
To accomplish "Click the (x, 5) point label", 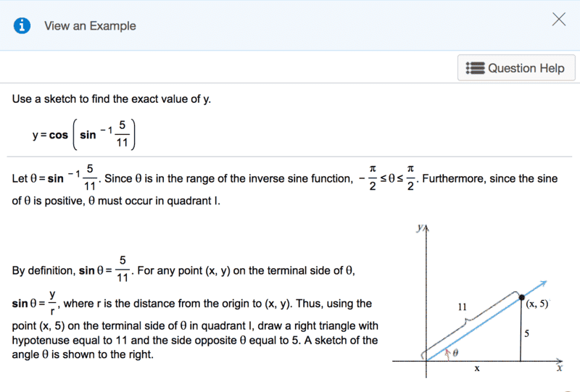I will pyautogui.click(x=538, y=304).
